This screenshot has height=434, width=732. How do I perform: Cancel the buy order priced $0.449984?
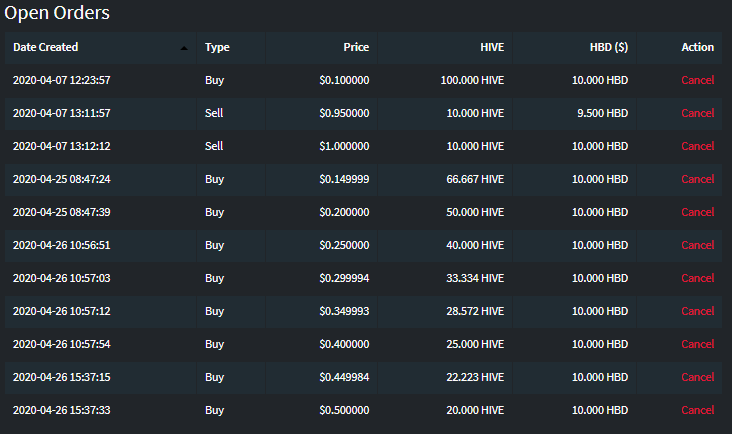(697, 377)
